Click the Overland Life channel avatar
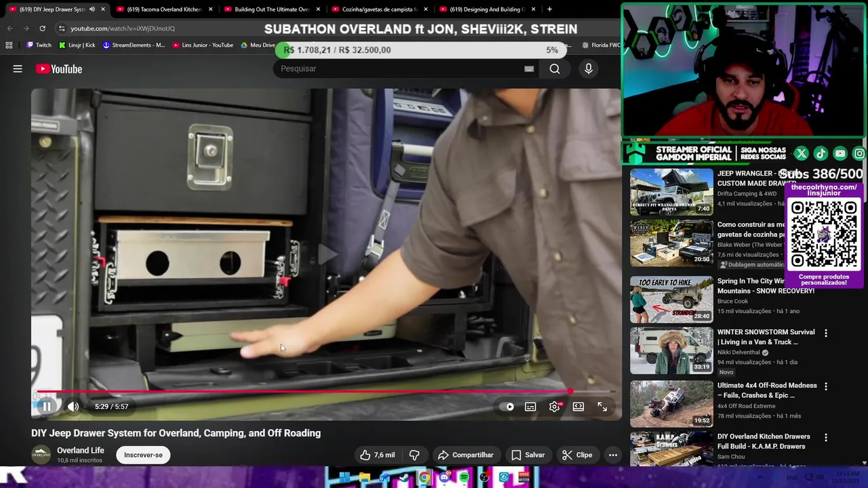Screen dimensions: 868x488 click(x=41, y=455)
